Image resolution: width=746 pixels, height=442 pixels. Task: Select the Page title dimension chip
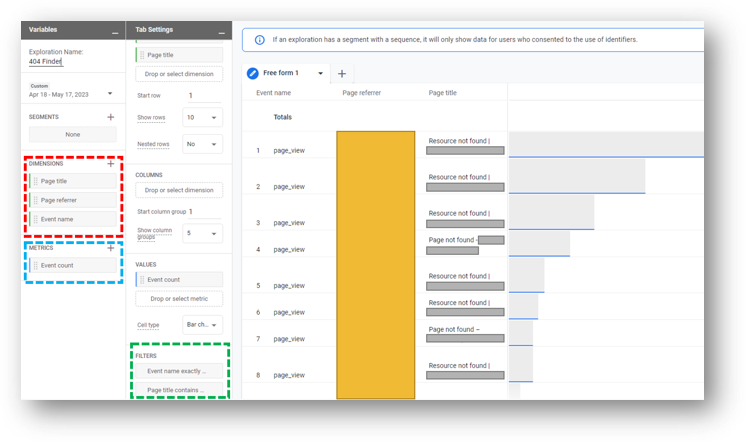tap(73, 181)
